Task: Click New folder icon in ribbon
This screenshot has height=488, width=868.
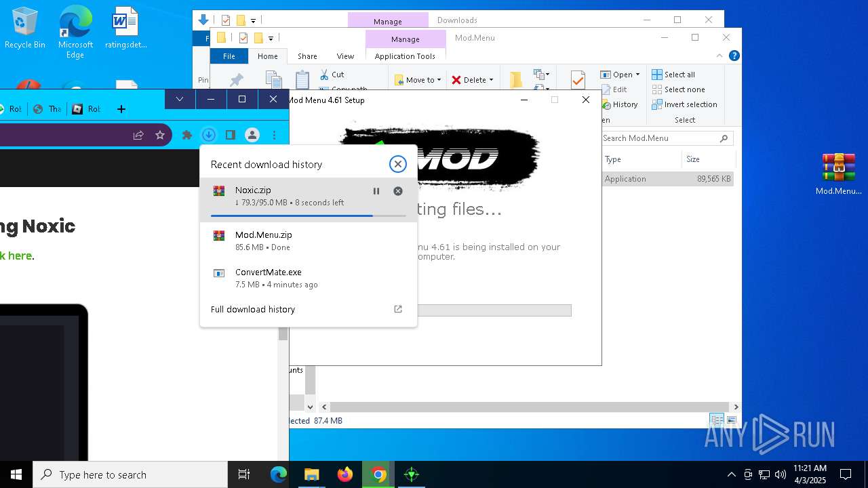Action: tap(516, 80)
